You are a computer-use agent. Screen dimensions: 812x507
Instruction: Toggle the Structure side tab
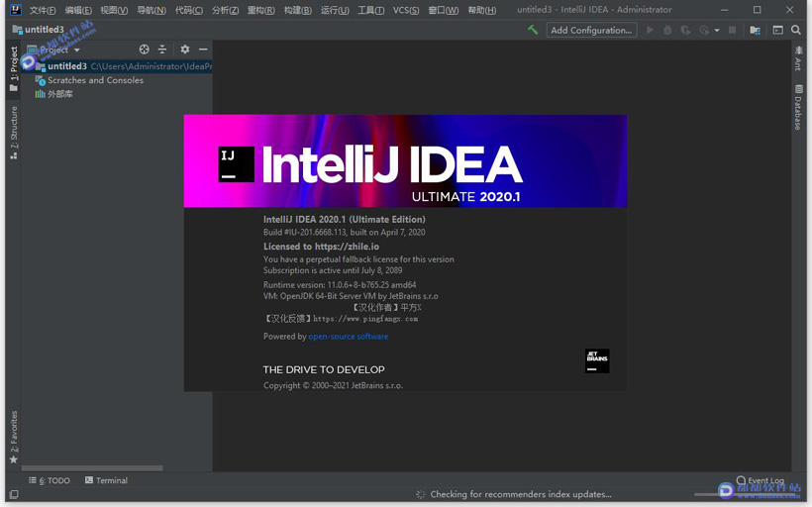14,132
